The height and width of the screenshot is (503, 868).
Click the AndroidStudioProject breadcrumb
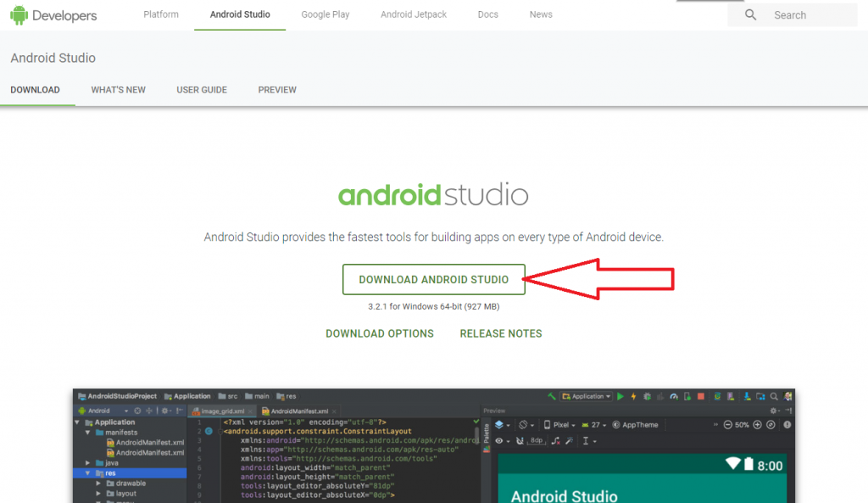click(x=117, y=396)
